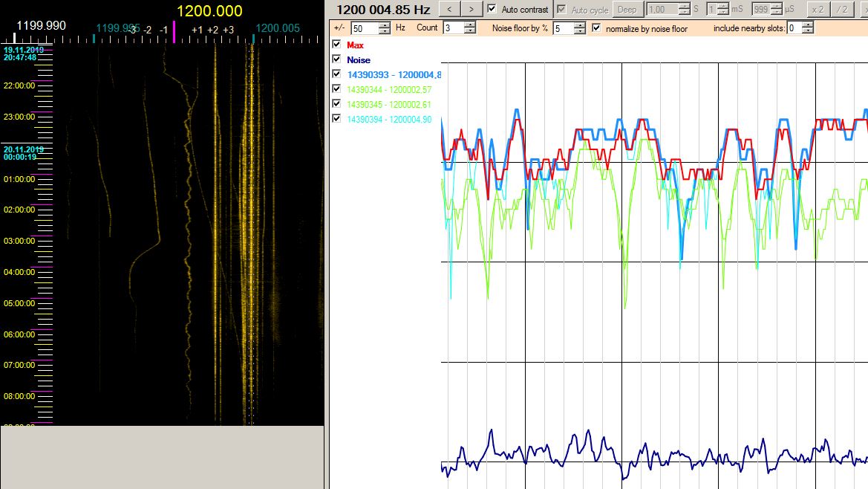This screenshot has height=489, width=868.
Task: Disable normalize by noise floor
Action: click(x=596, y=28)
